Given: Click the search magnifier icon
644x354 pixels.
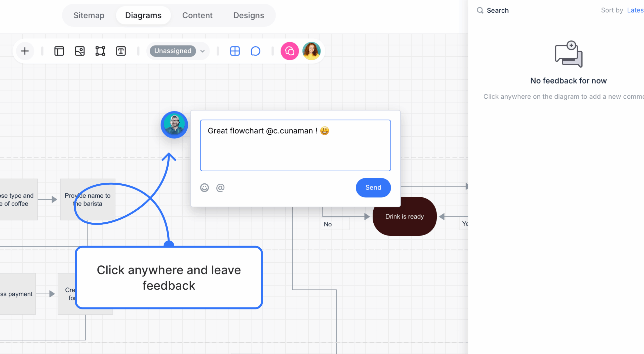Looking at the screenshot, I should 480,10.
